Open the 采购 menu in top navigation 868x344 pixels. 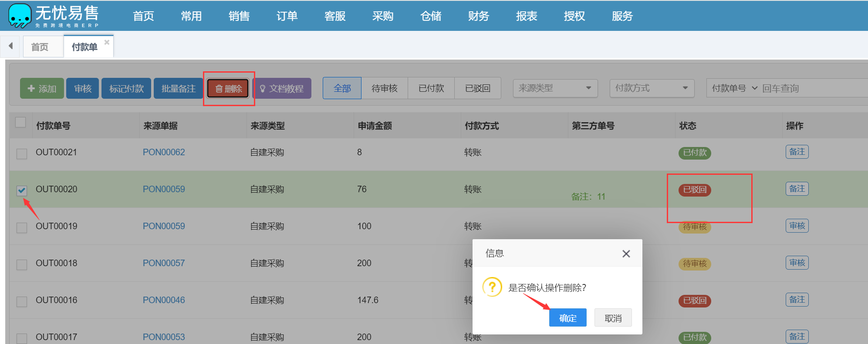(382, 16)
